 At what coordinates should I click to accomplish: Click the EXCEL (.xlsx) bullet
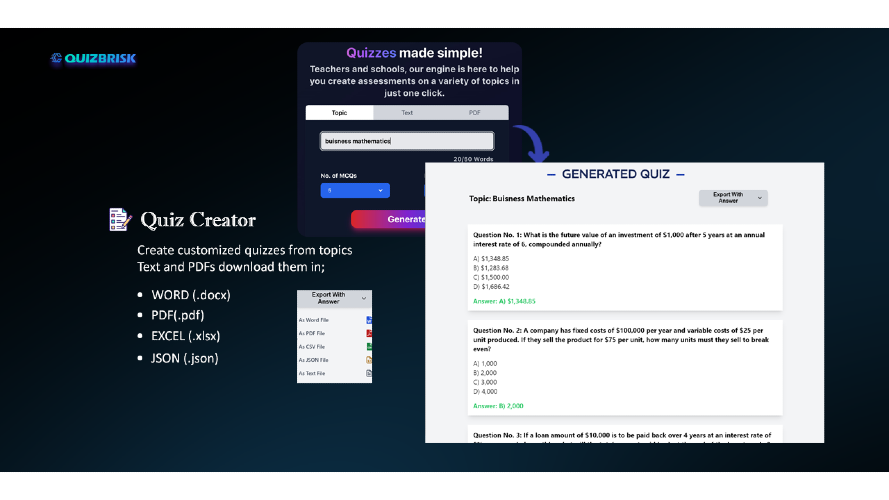point(185,336)
